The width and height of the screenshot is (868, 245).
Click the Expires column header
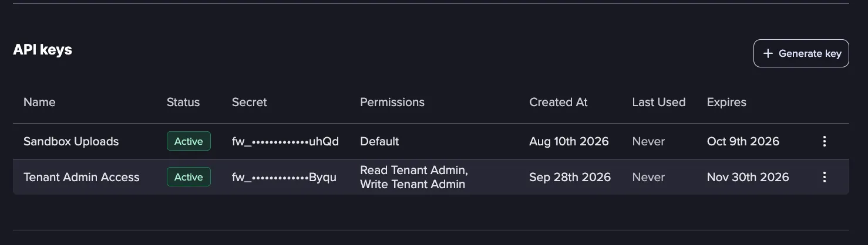point(726,102)
